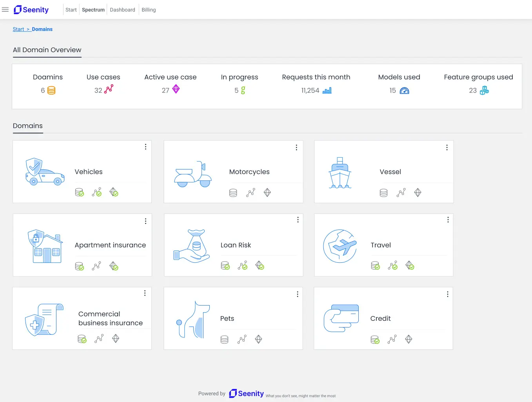Click the Motorcycles use case graph icon
Screen dimensions: 532x402
coord(251,193)
